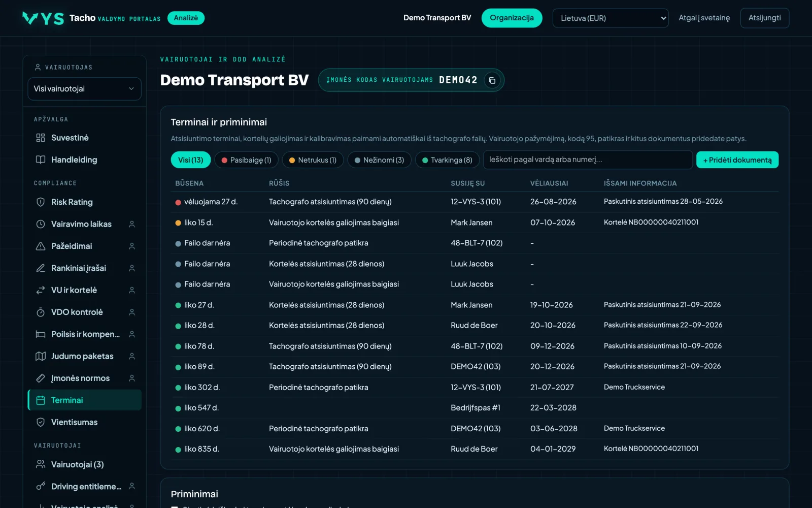
Task: Click the BŪSENA column header
Action: 189,183
